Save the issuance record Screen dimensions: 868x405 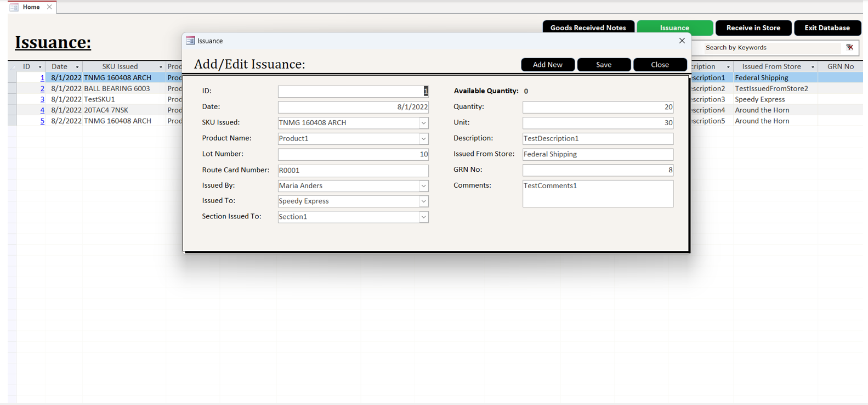(x=604, y=65)
